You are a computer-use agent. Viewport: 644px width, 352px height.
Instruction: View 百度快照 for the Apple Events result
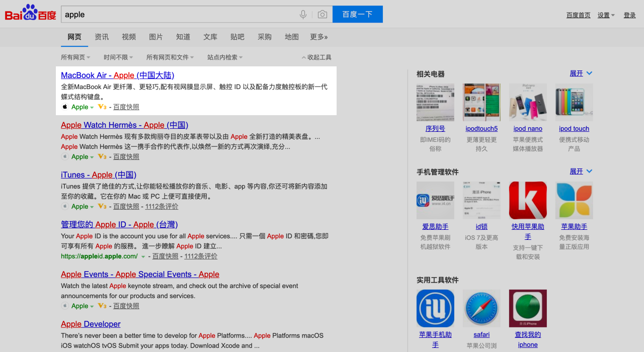click(126, 306)
